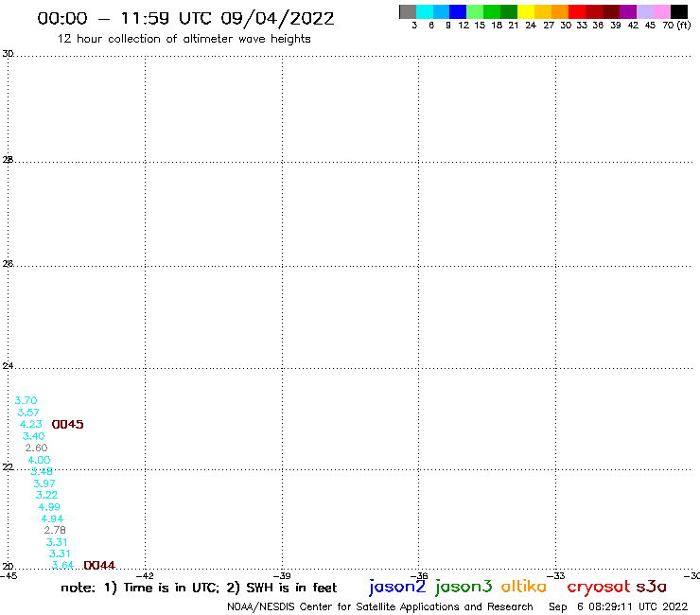Image resolution: width=700 pixels, height=615 pixels.
Task: Click wave height value 3.64
Action: (x=62, y=565)
